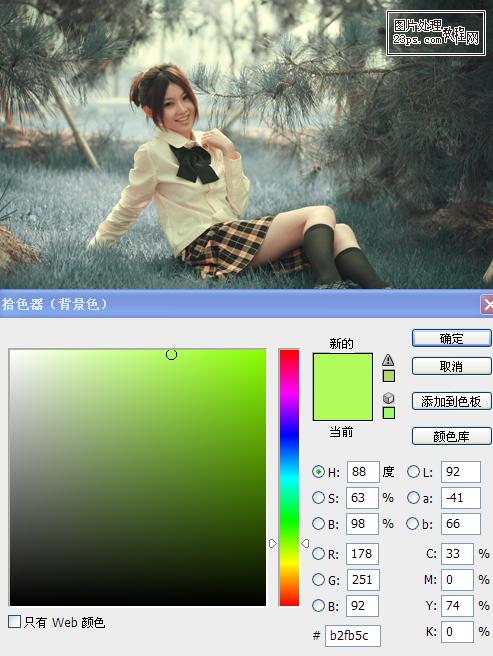Screen dimensions: 493x656
Task: Select the G green radio button
Action: click(318, 580)
